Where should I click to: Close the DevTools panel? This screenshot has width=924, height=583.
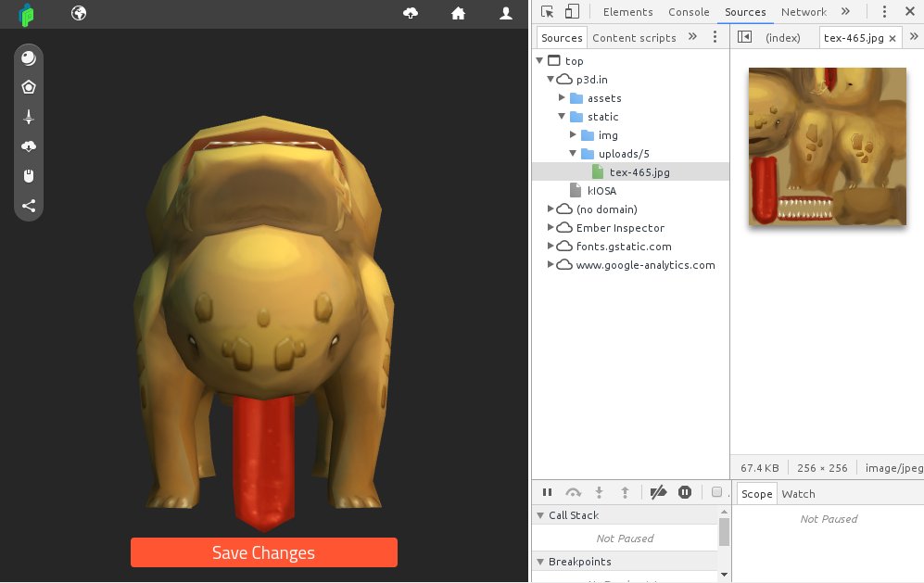(x=910, y=11)
